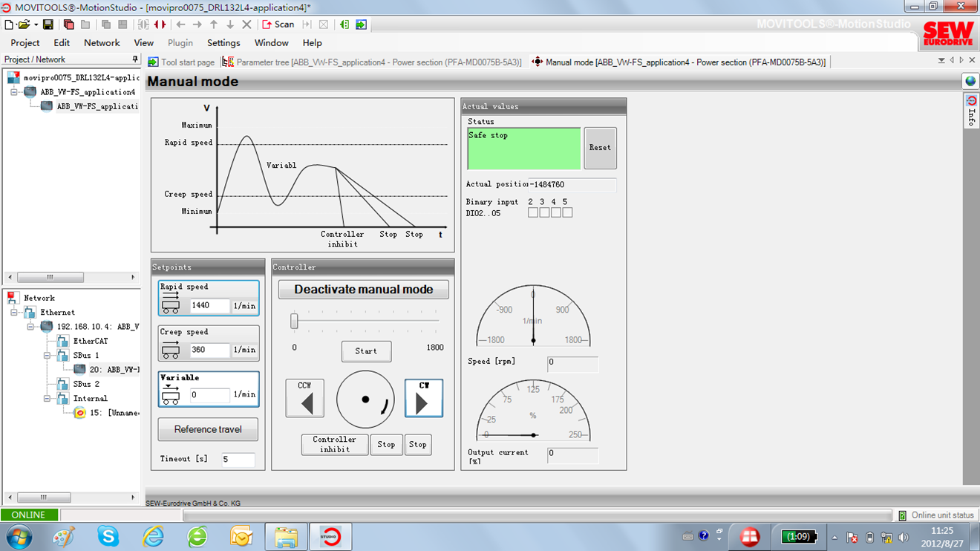
Task: Click the Skype icon in the taskbar
Action: pos(108,535)
